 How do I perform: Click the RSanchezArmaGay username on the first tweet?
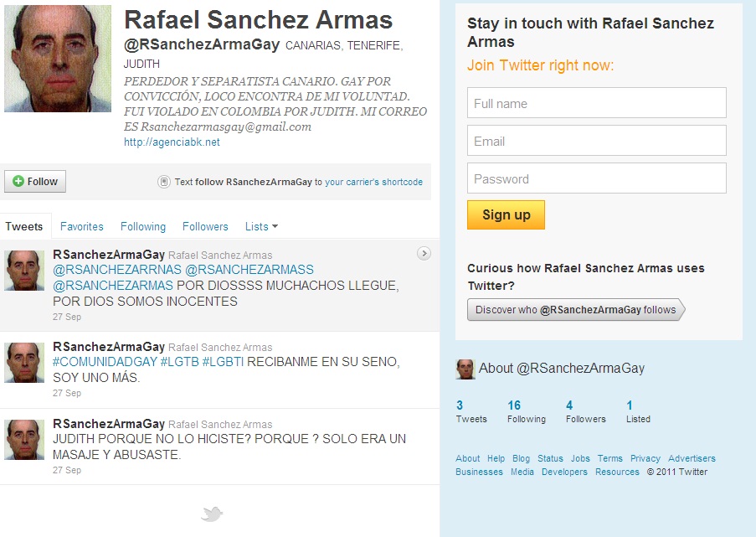(109, 255)
